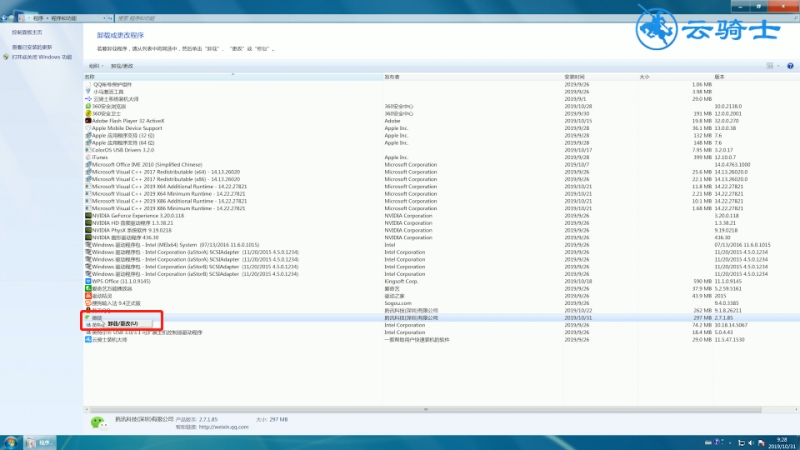Select the Intel (MEIx64) System driver package row

[x=442, y=245]
